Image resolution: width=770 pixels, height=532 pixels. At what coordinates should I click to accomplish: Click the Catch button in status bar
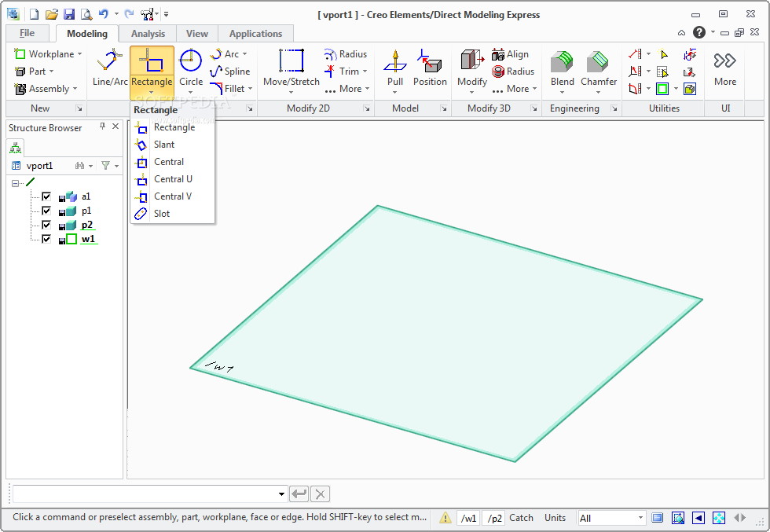pos(521,518)
